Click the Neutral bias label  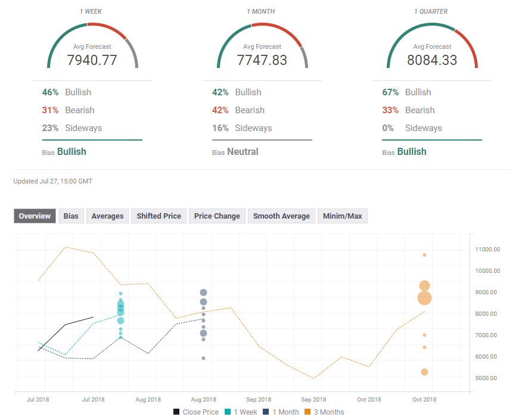click(243, 152)
